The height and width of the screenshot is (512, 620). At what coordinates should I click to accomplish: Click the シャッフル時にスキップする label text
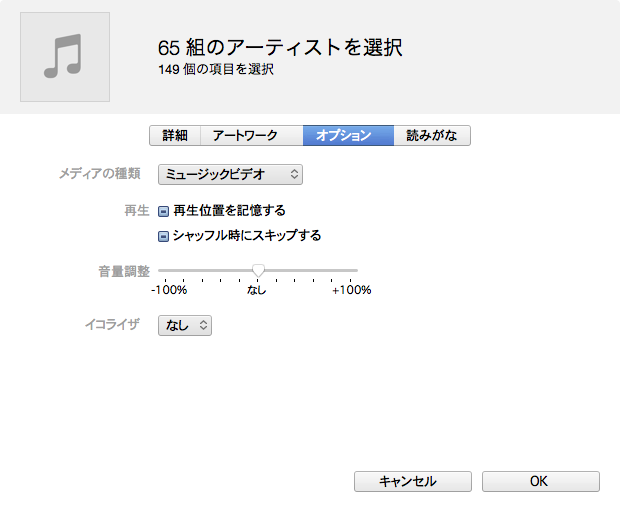point(247,236)
